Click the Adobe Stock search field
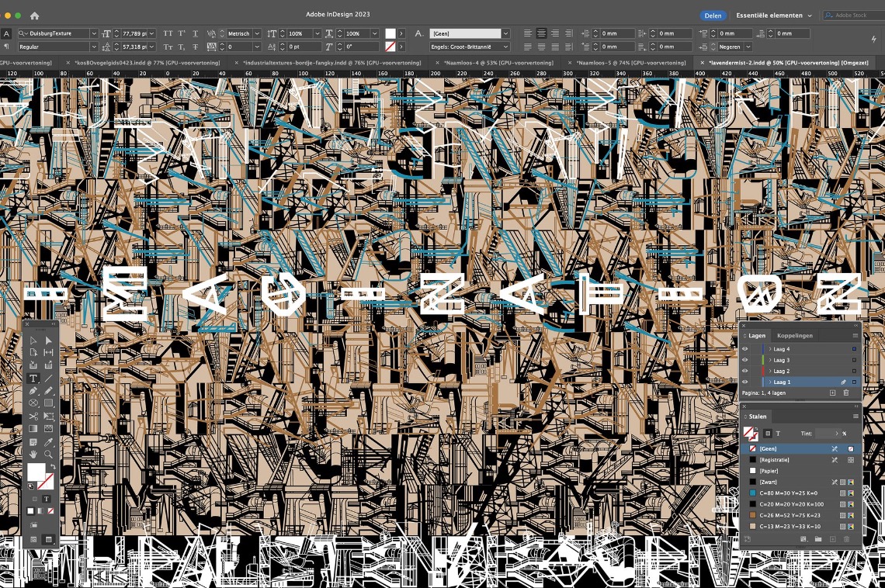 (x=853, y=16)
